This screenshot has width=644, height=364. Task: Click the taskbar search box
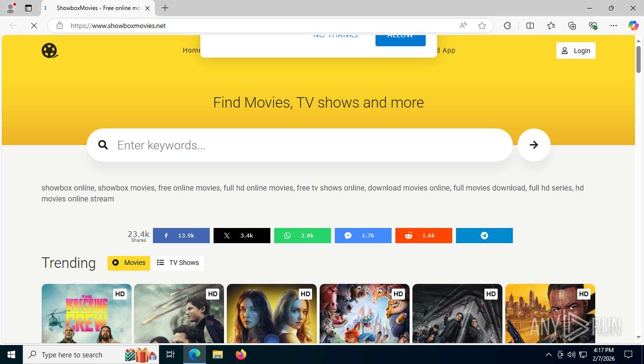point(91,355)
